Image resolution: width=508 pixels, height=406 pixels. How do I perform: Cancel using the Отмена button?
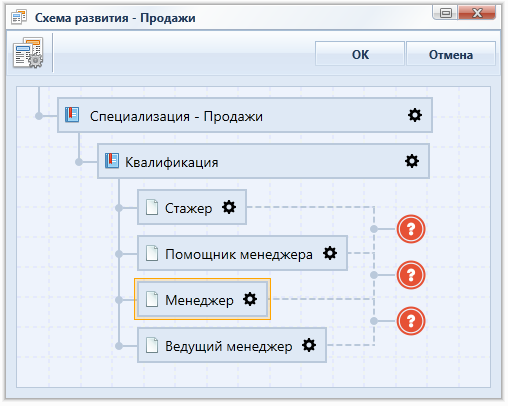tap(451, 54)
